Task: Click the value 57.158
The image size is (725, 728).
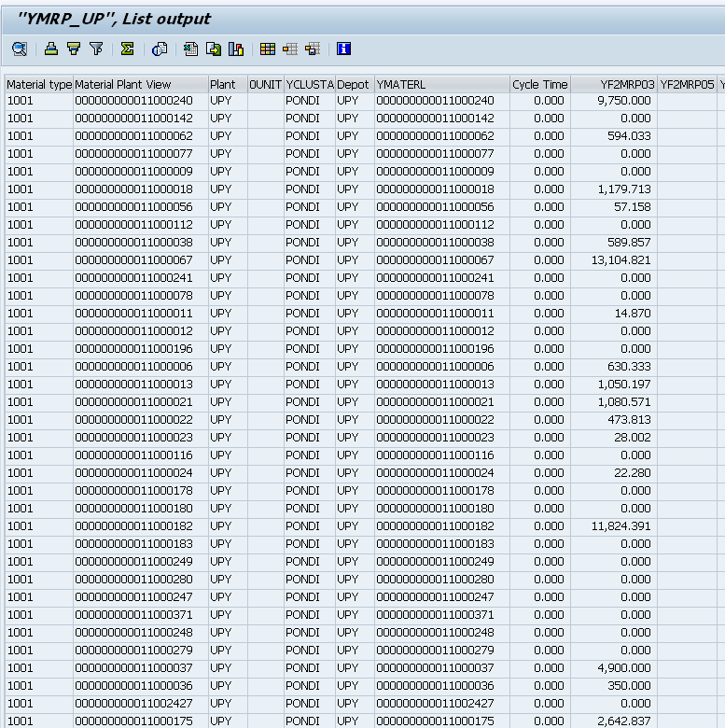Action: (x=633, y=207)
